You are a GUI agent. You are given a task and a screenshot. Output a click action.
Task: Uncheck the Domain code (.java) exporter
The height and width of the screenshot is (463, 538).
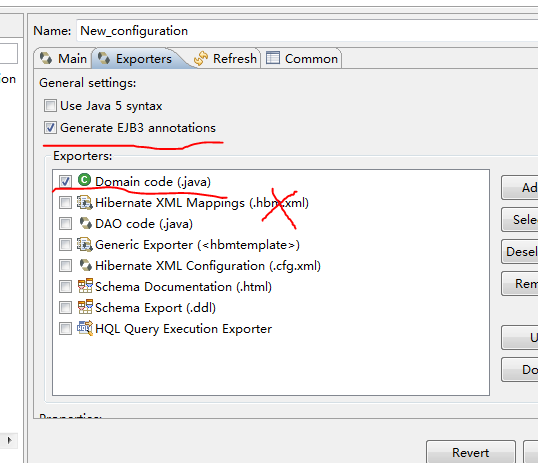click(65, 182)
